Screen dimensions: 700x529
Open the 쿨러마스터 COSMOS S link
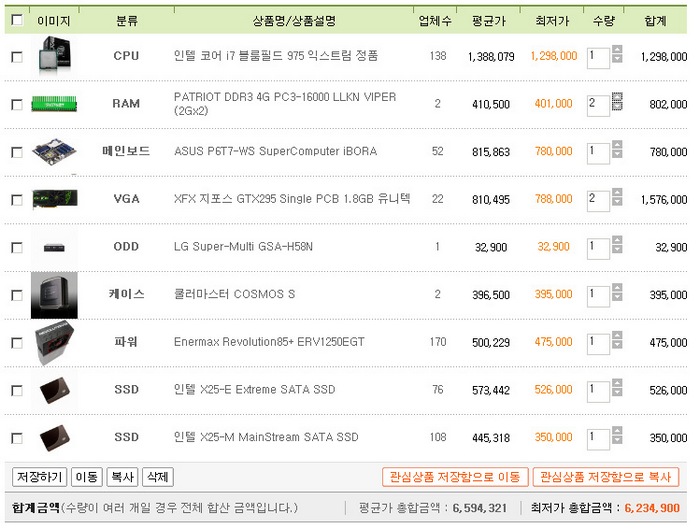click(x=234, y=294)
